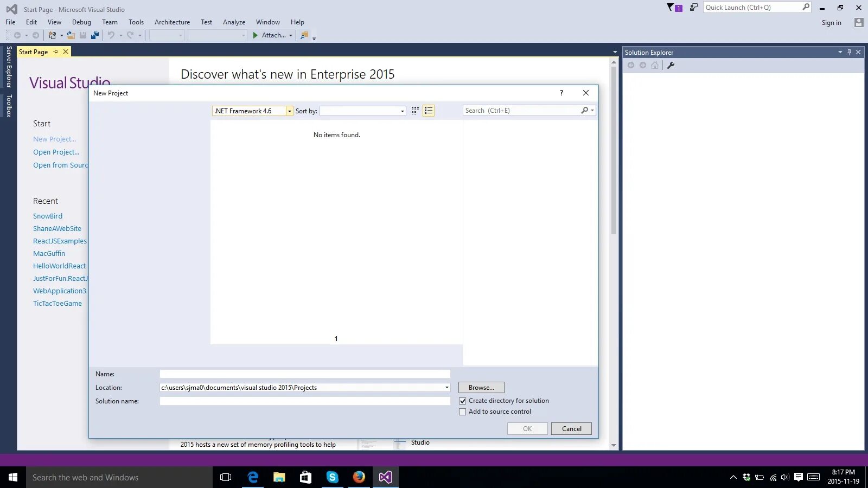
Task: Click the Open File toolbar icon
Action: pos(71,35)
